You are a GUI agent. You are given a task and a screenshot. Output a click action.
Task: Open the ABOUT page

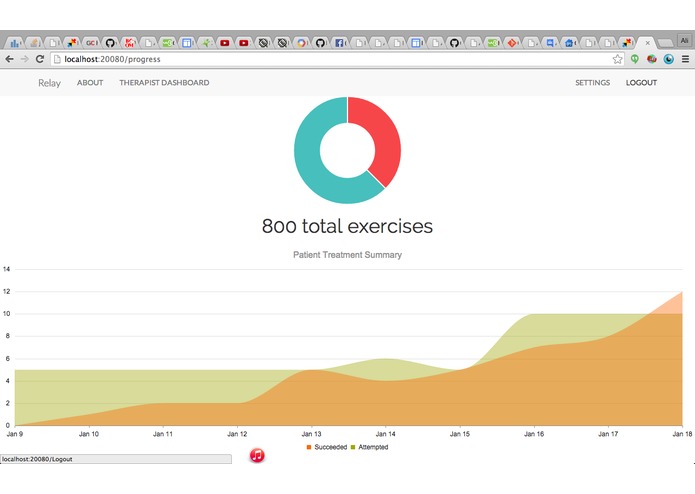pos(90,83)
